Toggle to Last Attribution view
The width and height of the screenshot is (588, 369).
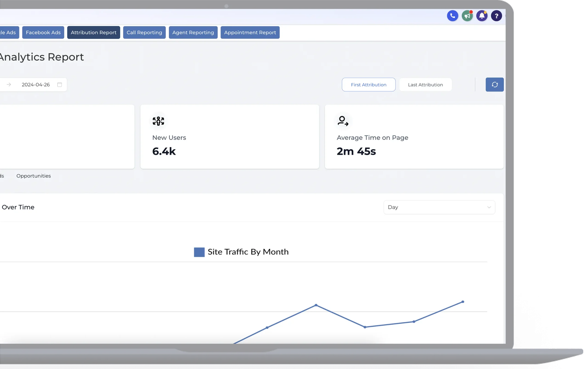[425, 84]
